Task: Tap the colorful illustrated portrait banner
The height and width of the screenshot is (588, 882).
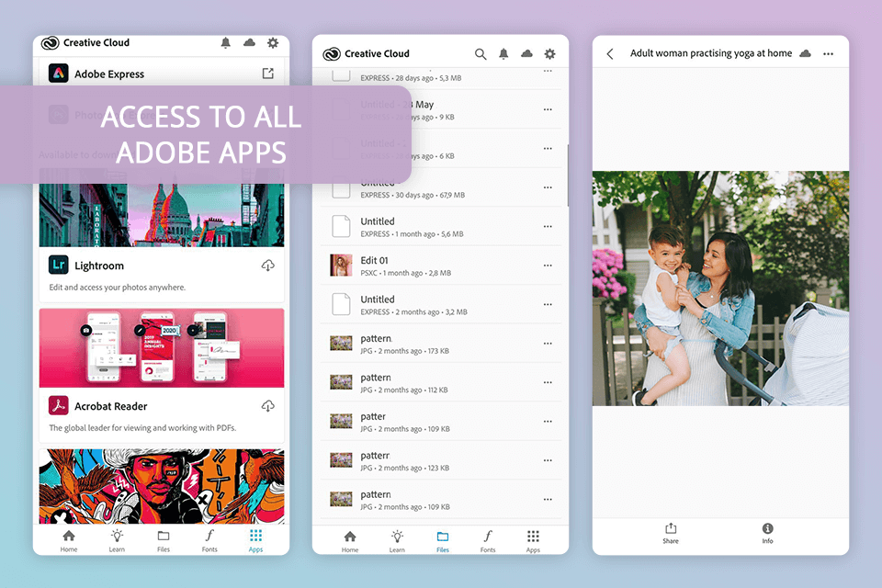Action: 162,486
